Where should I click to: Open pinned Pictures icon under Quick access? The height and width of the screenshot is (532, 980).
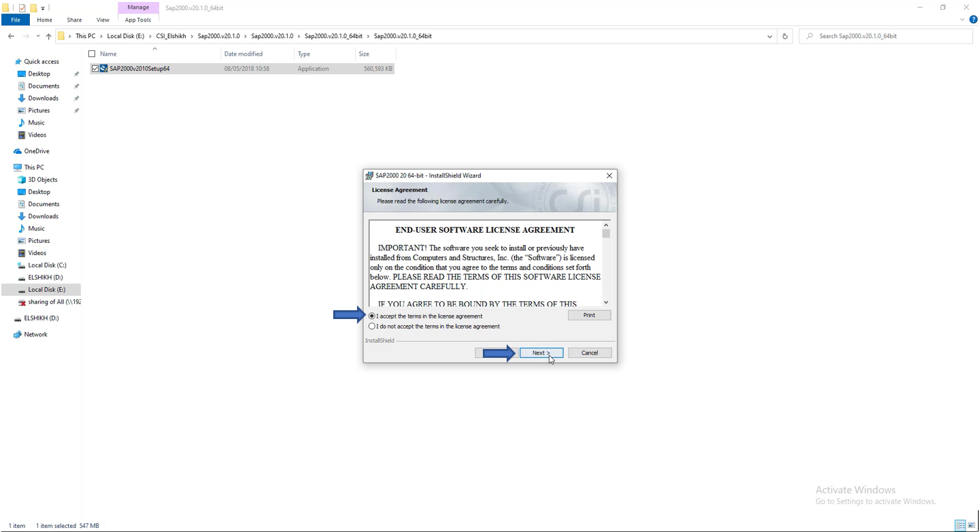point(21,110)
